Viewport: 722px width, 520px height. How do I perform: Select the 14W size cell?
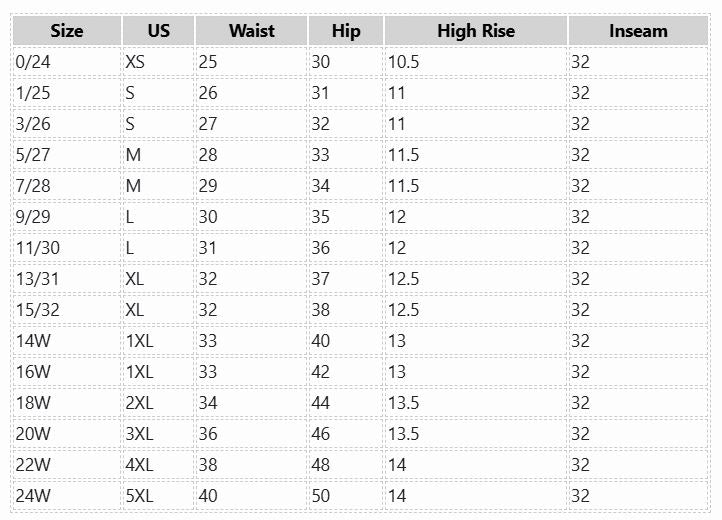tap(33, 341)
